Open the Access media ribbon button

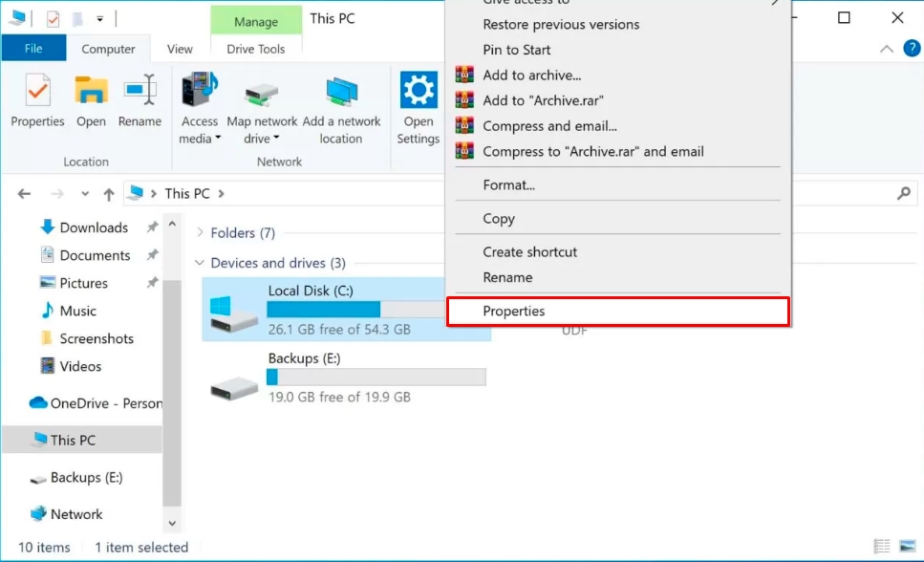(199, 109)
